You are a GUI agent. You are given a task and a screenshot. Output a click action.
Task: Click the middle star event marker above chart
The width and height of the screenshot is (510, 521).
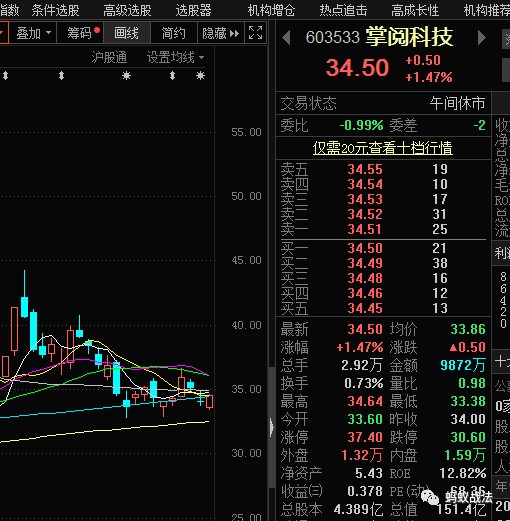pyautogui.click(x=126, y=76)
